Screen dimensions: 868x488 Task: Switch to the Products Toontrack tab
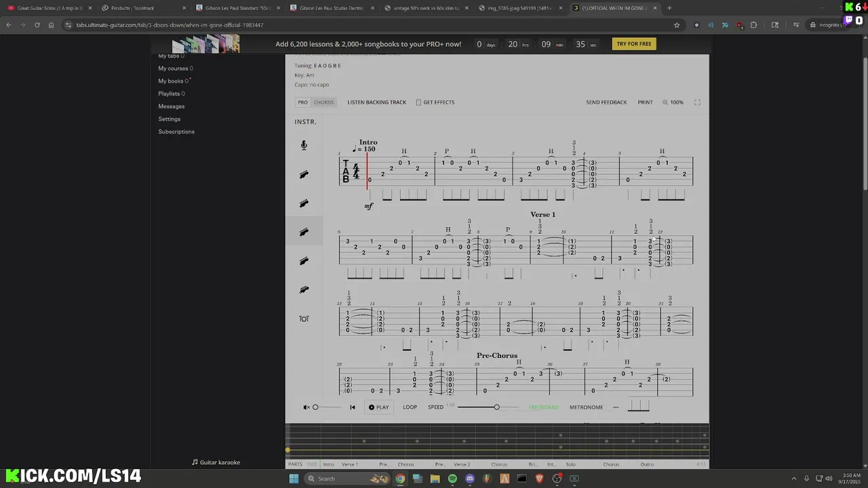142,8
